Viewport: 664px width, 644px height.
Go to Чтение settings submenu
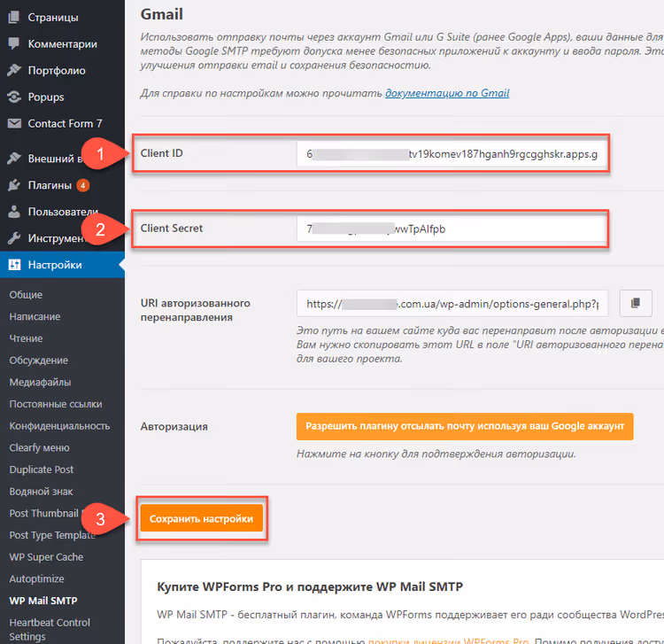tap(26, 338)
